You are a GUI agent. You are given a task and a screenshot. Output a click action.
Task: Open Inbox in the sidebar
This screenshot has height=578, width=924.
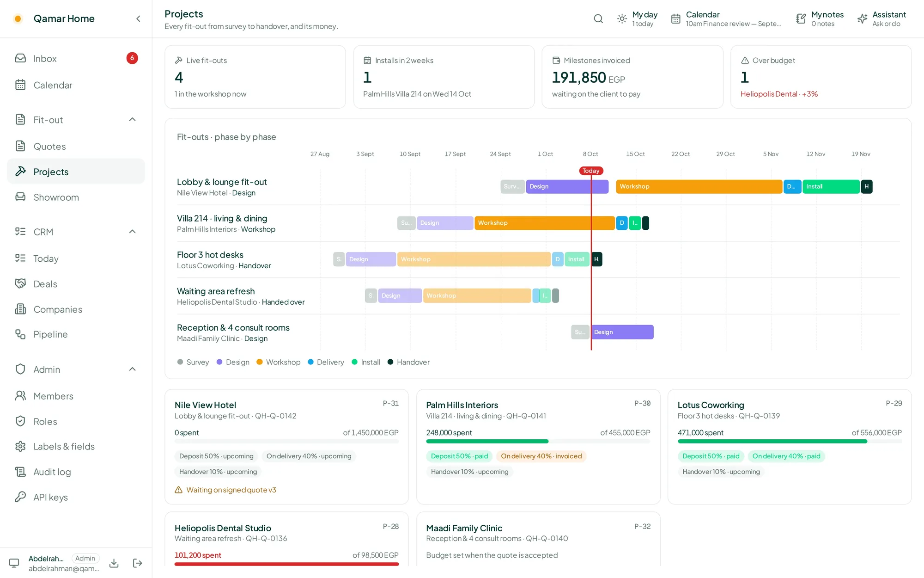tap(76, 58)
